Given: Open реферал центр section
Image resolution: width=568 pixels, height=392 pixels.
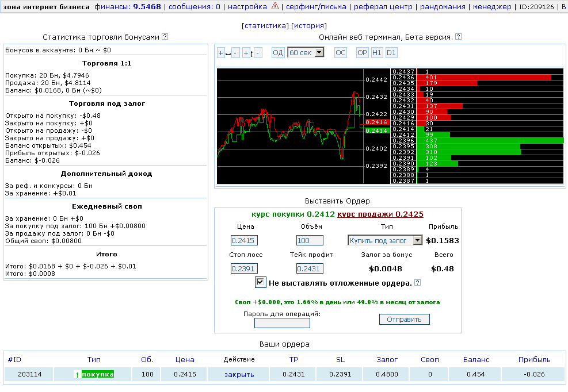Looking at the screenshot, I should click(x=383, y=6).
